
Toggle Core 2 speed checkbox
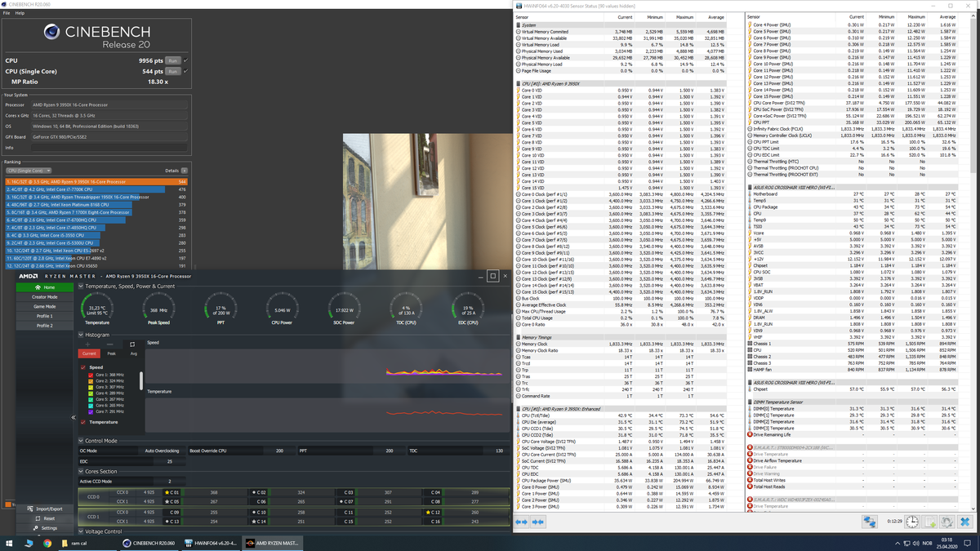tap(91, 381)
